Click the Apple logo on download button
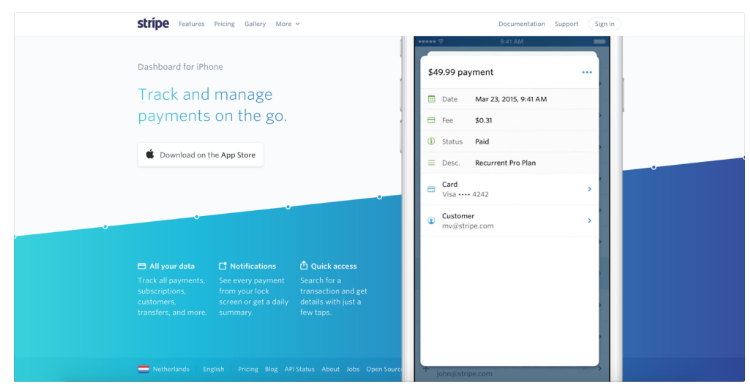 [x=150, y=154]
